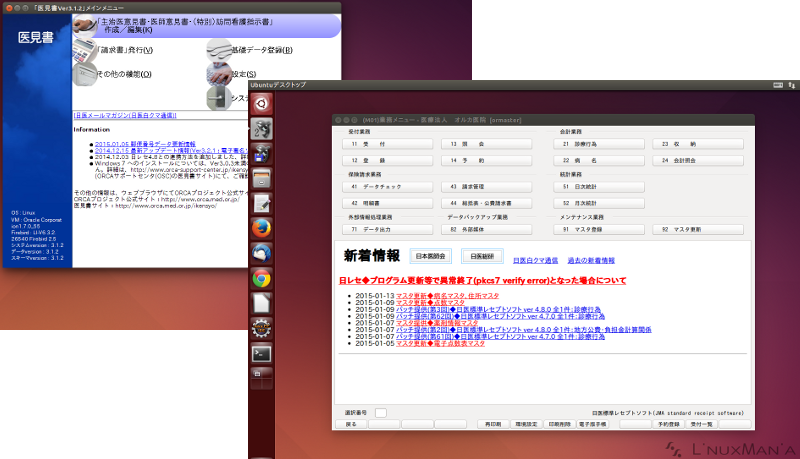
Task: Open the red pkcs7 verify error headline link
Action: pyautogui.click(x=483, y=280)
